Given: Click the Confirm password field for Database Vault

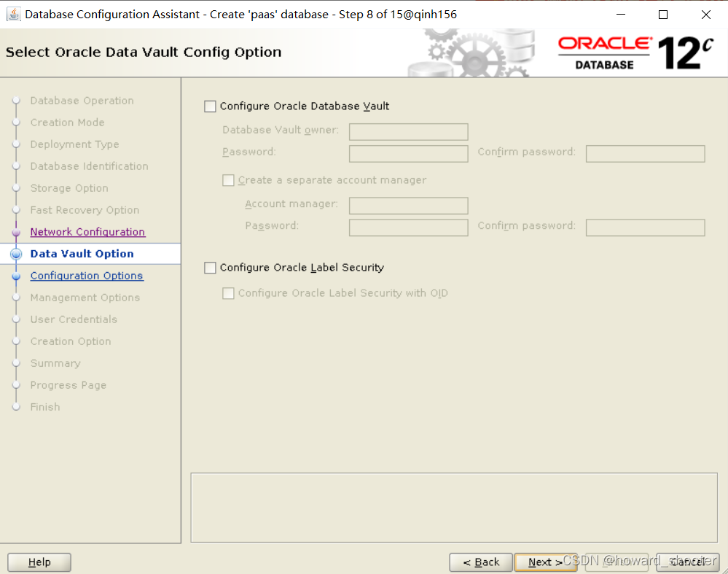Looking at the screenshot, I should [x=645, y=153].
